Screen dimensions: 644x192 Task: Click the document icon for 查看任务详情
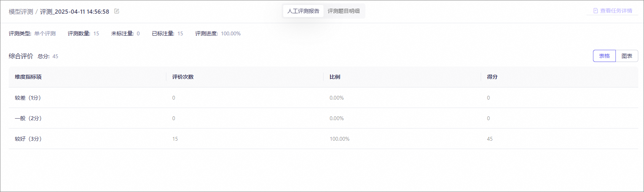click(596, 11)
